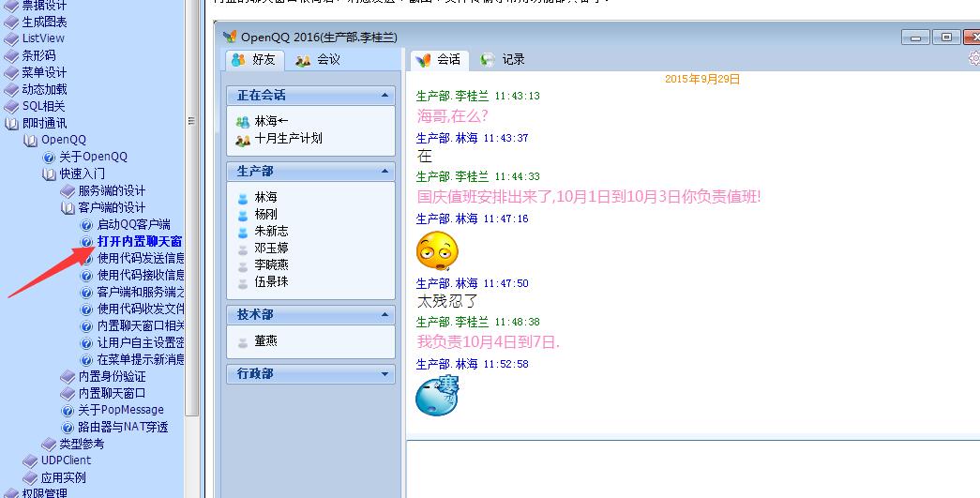Open the 关于OpenQQ help topic
This screenshot has height=498, width=980.
tap(93, 157)
